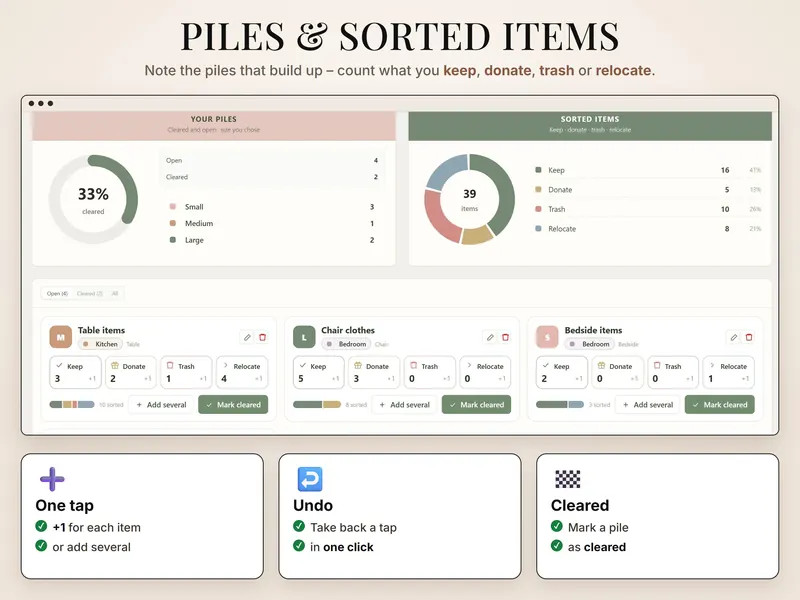Screen dimensions: 800x600
Task: Click the sorted progress bar on Table items
Action: [72, 405]
